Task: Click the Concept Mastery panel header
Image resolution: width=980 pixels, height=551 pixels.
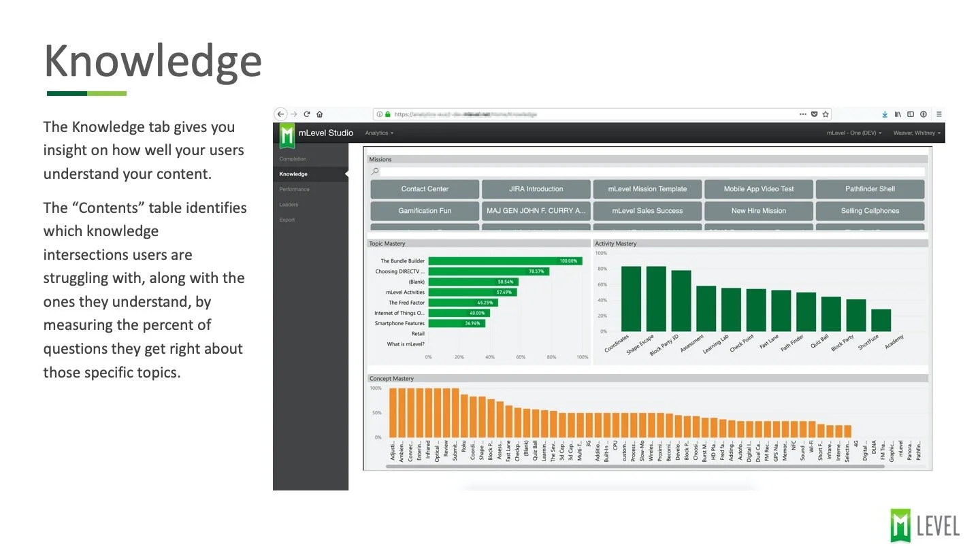Action: 648,378
